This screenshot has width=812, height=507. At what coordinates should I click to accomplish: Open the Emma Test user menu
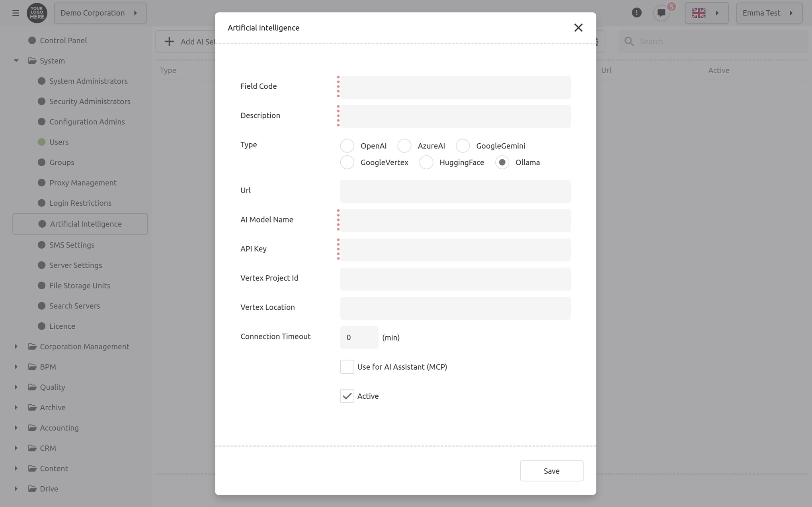tap(769, 13)
